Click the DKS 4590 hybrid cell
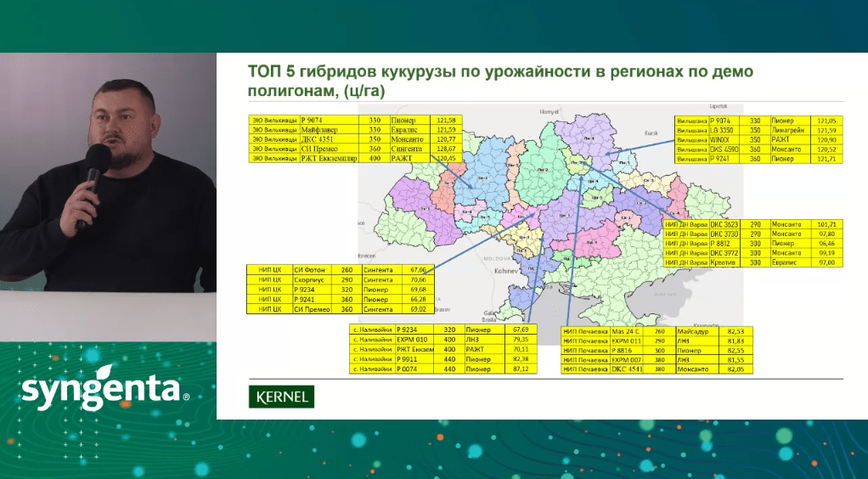 [725, 149]
